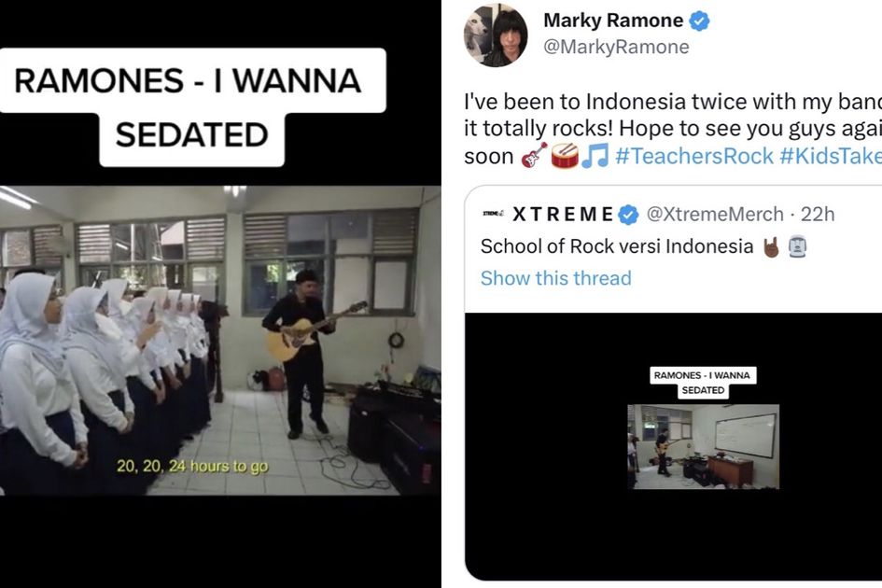Viewport: 882px width, 588px height.
Task: Open the @MarkyRamone handle
Action: [x=616, y=47]
